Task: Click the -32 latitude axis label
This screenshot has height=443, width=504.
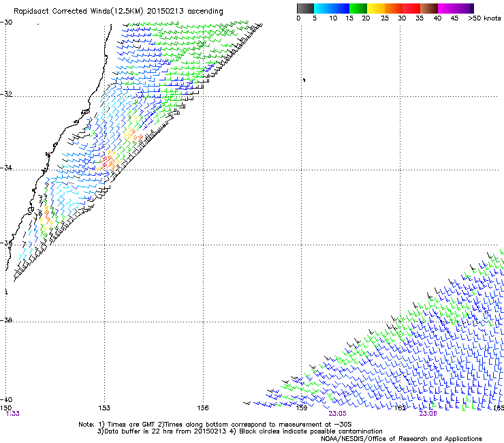Action: coord(6,94)
